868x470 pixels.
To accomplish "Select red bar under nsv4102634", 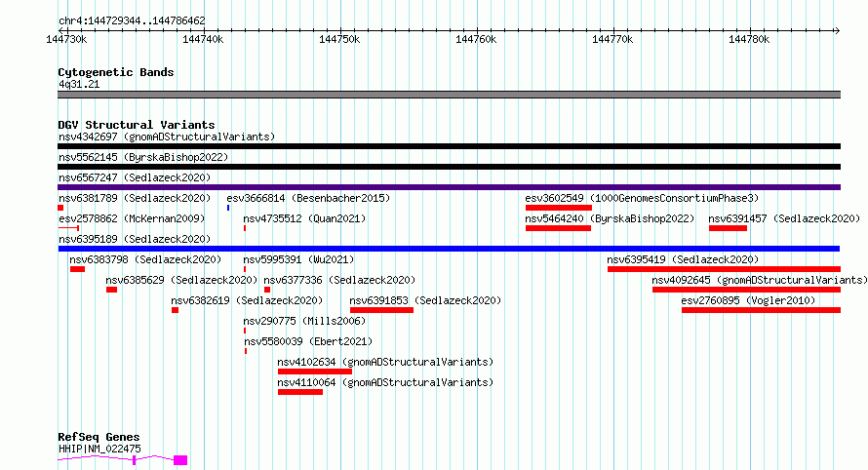I will point(315,372).
